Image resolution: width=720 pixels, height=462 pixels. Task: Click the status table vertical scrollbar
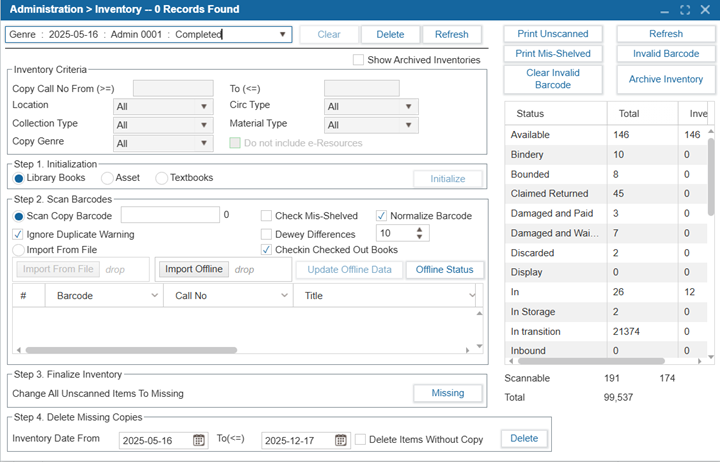click(x=711, y=177)
